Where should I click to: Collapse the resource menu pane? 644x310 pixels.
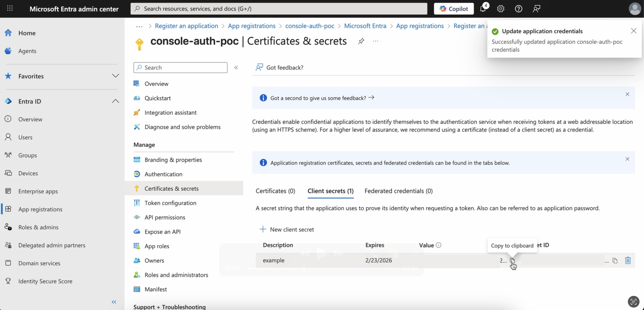pyautogui.click(x=236, y=68)
